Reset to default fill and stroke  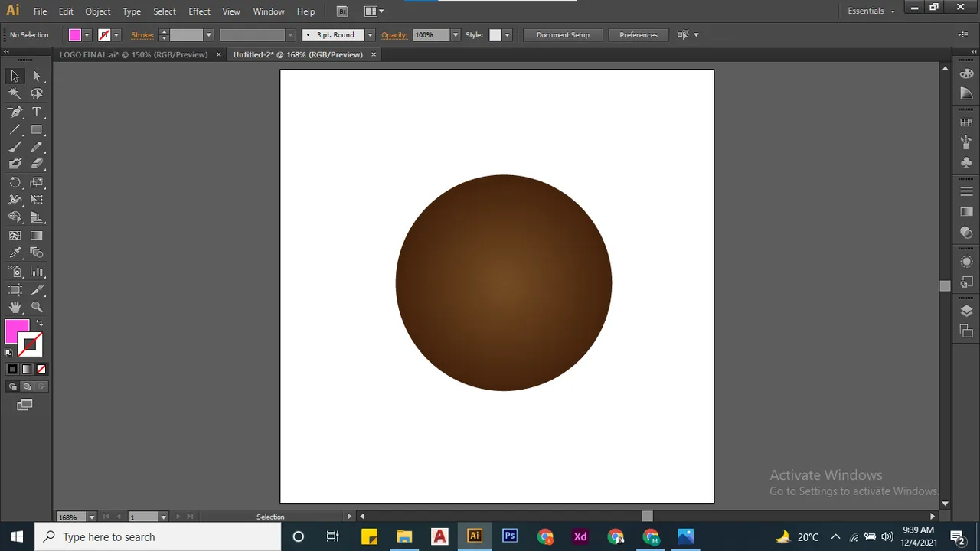tap(8, 353)
